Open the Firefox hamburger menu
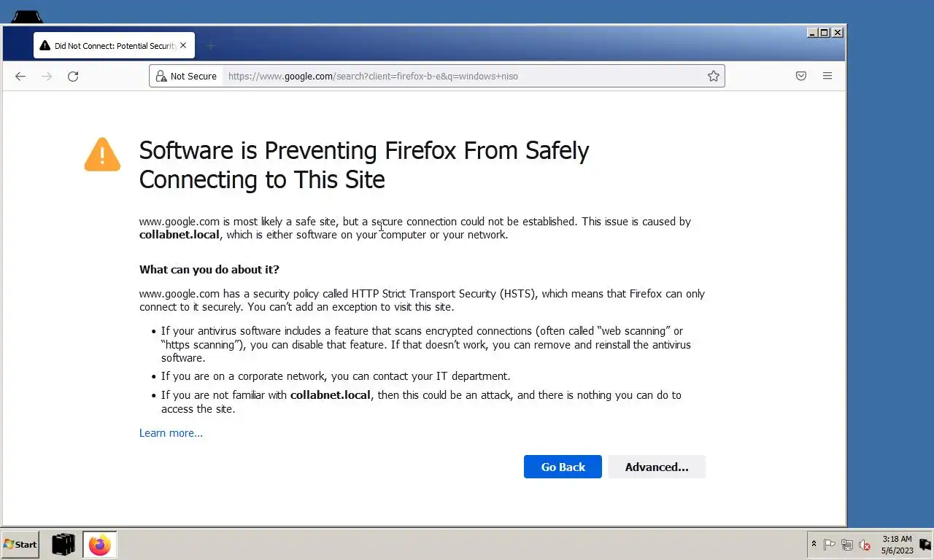The height and width of the screenshot is (560, 934). (x=827, y=76)
